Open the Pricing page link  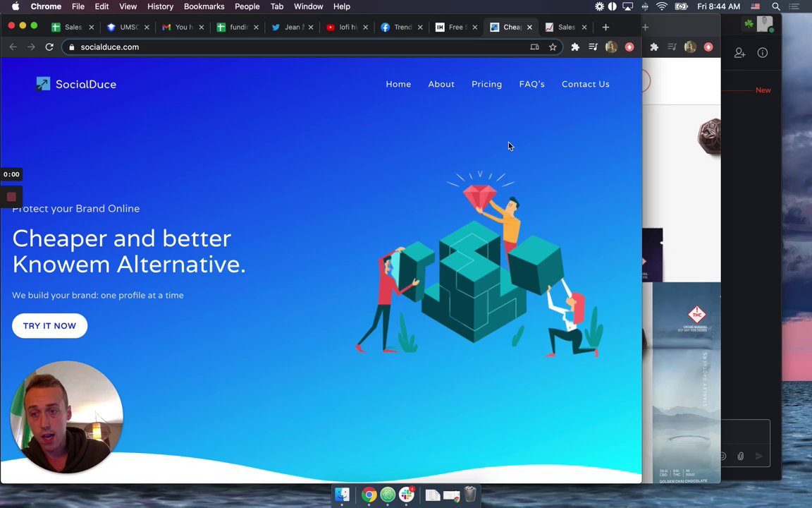487,84
